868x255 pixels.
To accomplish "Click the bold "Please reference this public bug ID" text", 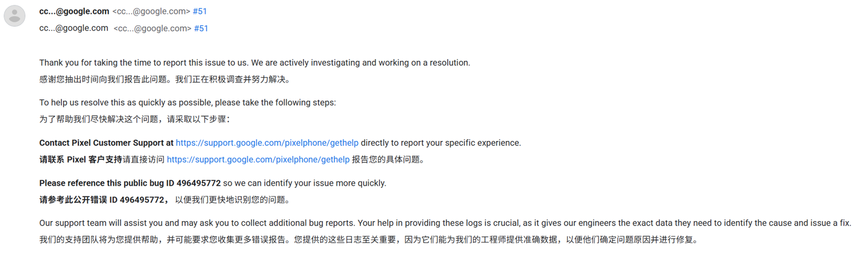I will pos(130,183).
